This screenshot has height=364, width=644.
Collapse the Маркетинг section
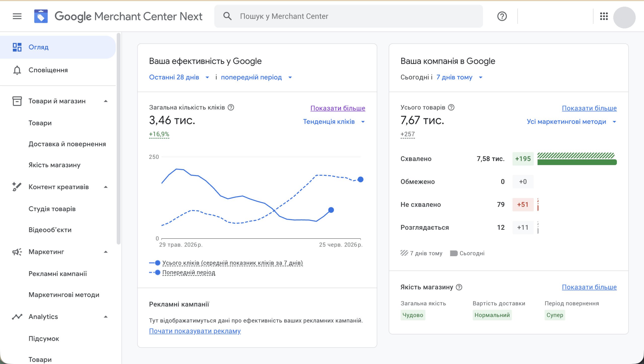click(x=106, y=252)
